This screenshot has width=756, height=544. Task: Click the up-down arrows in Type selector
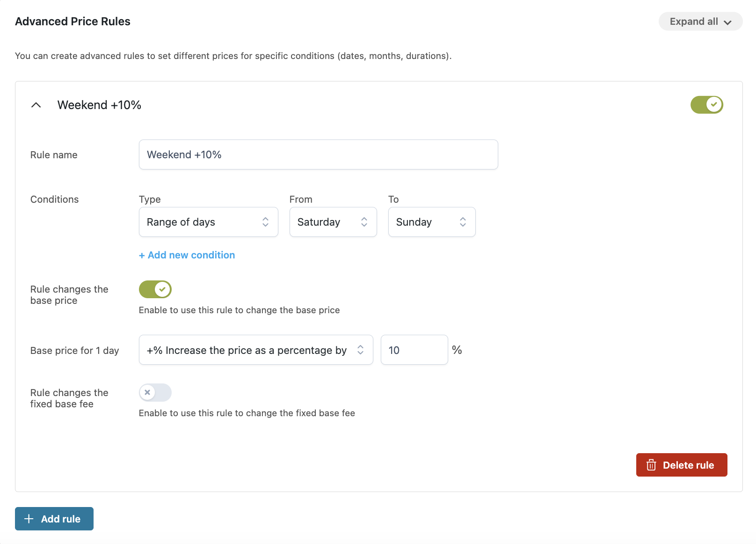(265, 222)
